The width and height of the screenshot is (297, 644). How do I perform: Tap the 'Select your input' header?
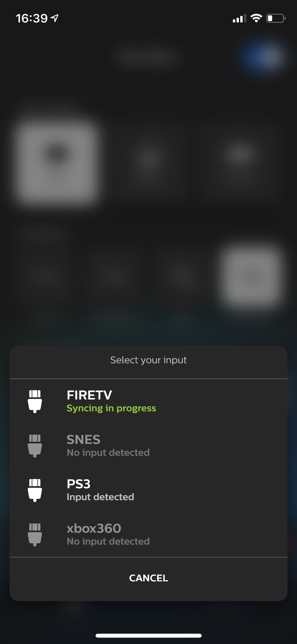(148, 360)
